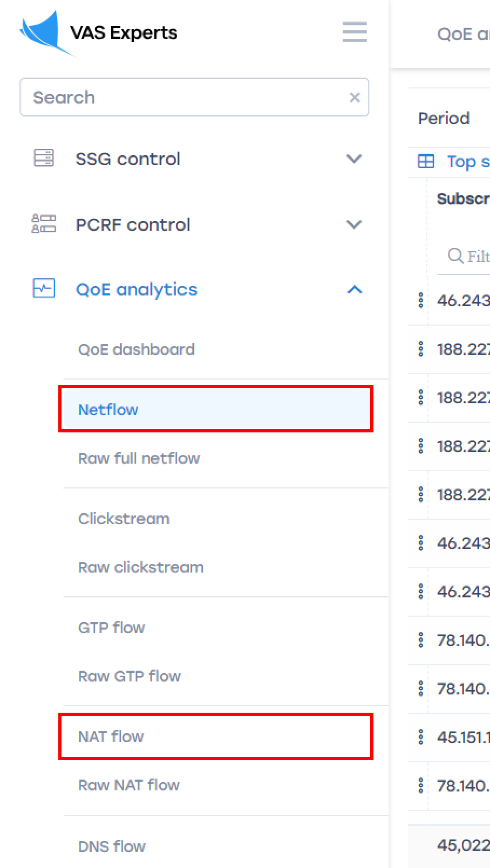Open Raw full netflow page
Screen dimensions: 490x868
[139, 458]
